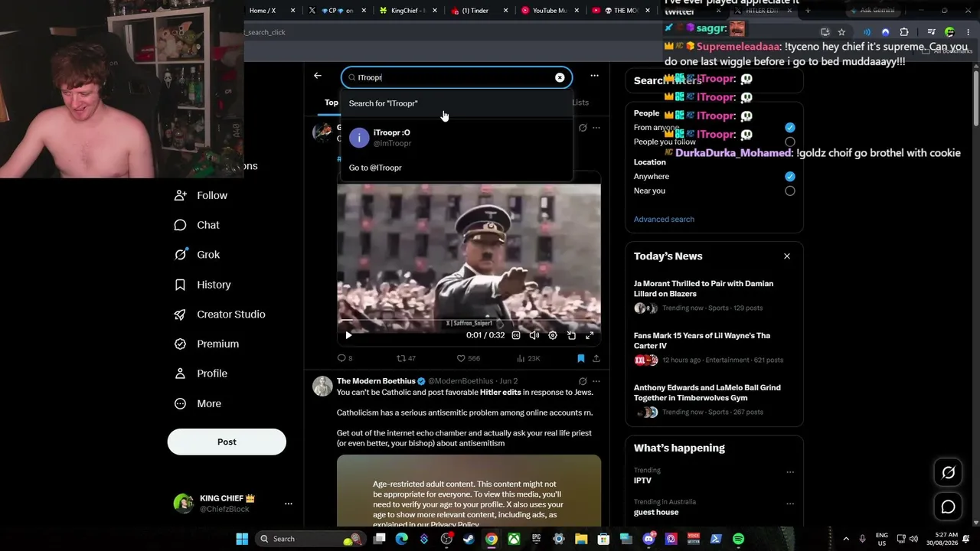Enter fullscreen on the video player
This screenshot has width=980, height=551.
click(x=590, y=335)
